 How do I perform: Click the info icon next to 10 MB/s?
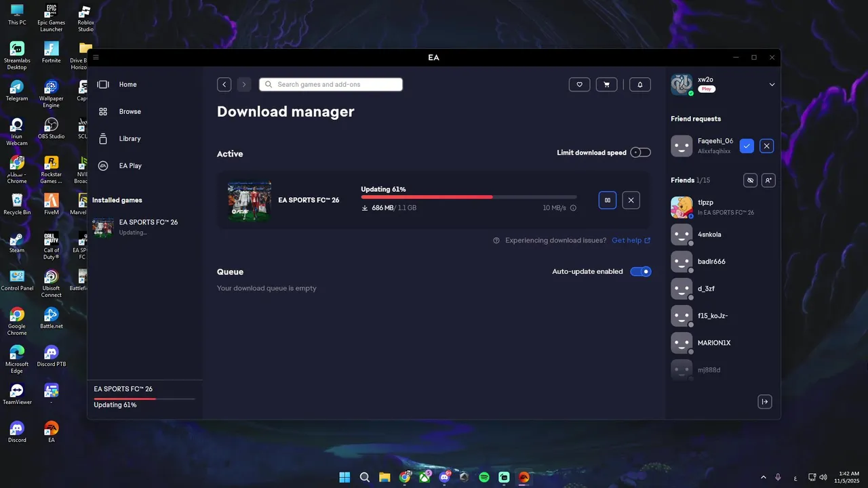573,208
